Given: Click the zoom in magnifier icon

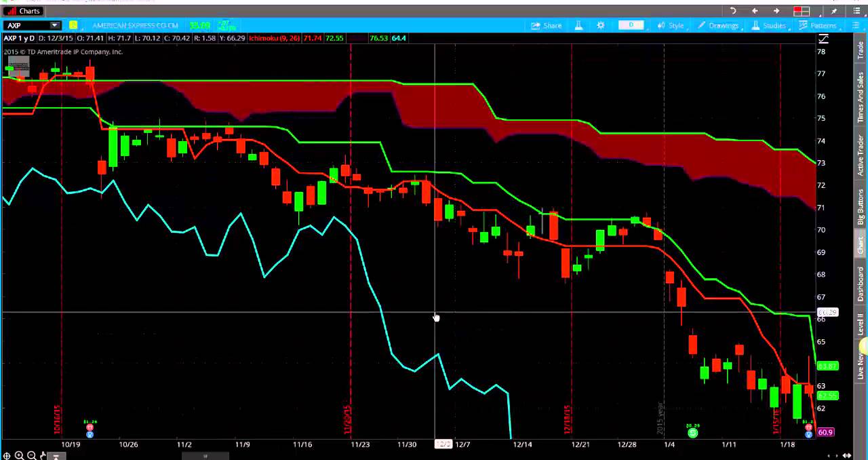Looking at the screenshot, I should click(20, 456).
